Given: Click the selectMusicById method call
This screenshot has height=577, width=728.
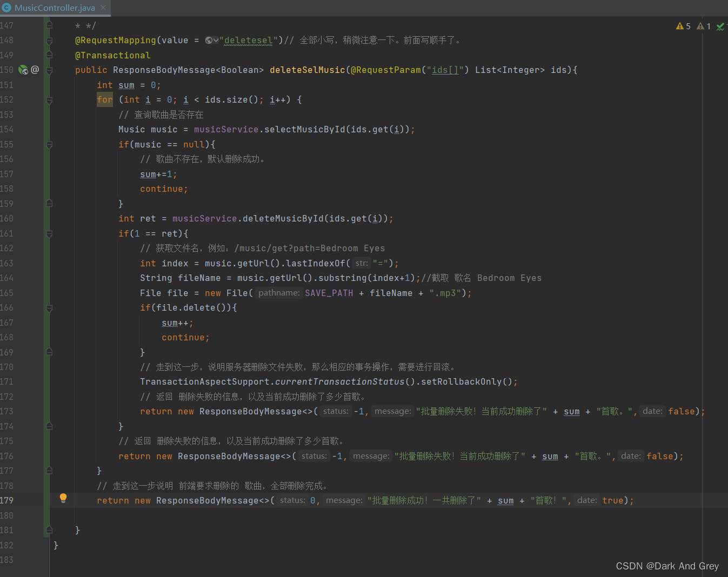Looking at the screenshot, I should click(305, 129).
